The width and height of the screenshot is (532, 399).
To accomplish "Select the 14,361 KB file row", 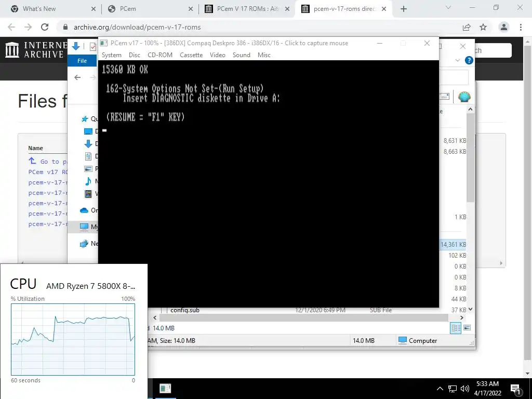I will (453, 244).
